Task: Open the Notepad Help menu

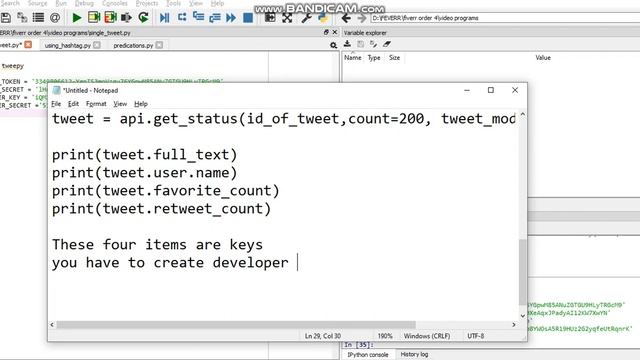Action: [141, 104]
